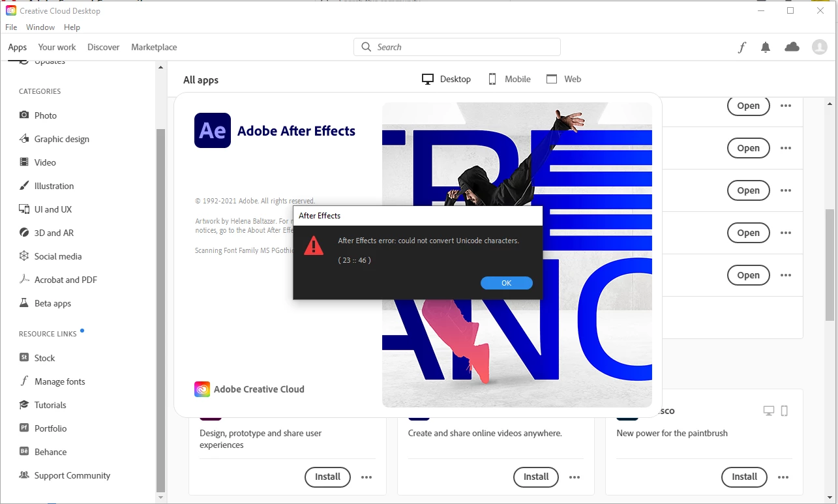Click the Creative Cloud logo in title bar
This screenshot has width=838, height=504.
[x=11, y=10]
